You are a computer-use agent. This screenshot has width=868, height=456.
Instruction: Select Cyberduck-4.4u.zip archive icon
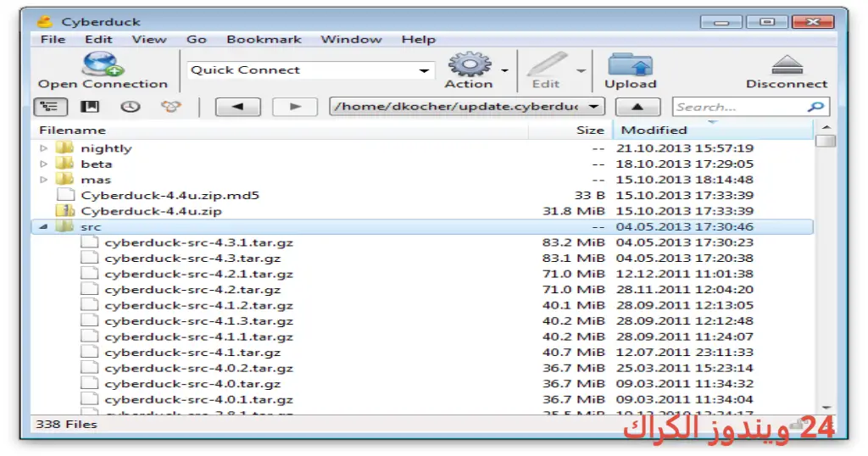pyautogui.click(x=64, y=210)
